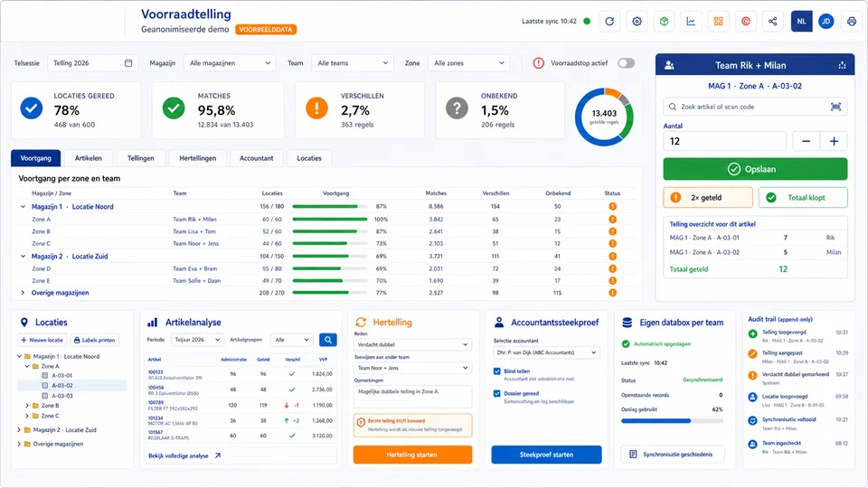The image size is (868, 488).
Task: Click orange icon for Telling aangepast entry
Action: [x=753, y=354]
